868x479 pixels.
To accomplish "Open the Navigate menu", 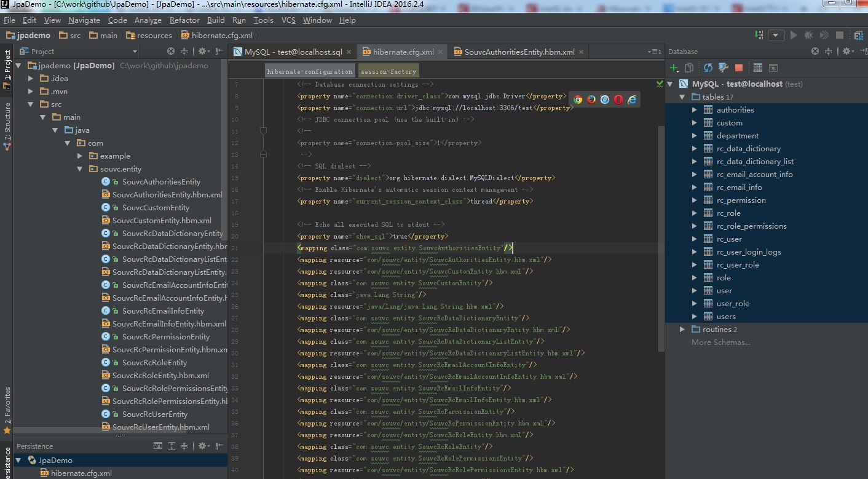I will [84, 20].
